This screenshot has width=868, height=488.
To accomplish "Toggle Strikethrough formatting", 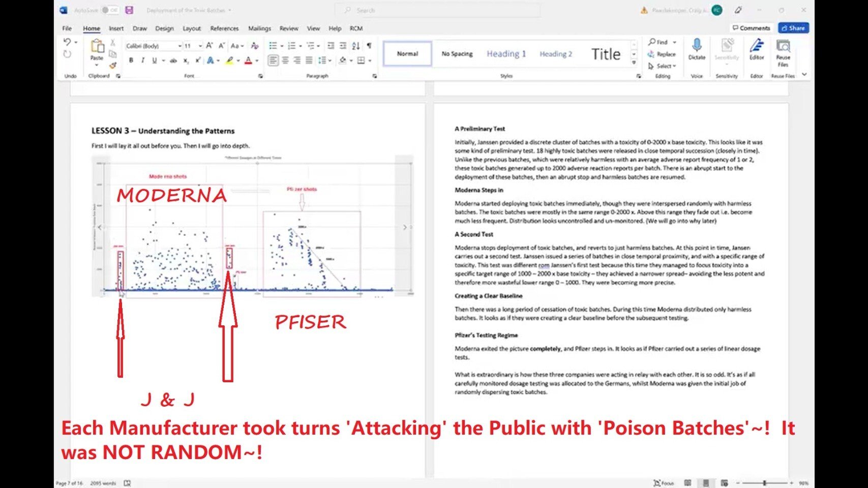I will coord(173,60).
